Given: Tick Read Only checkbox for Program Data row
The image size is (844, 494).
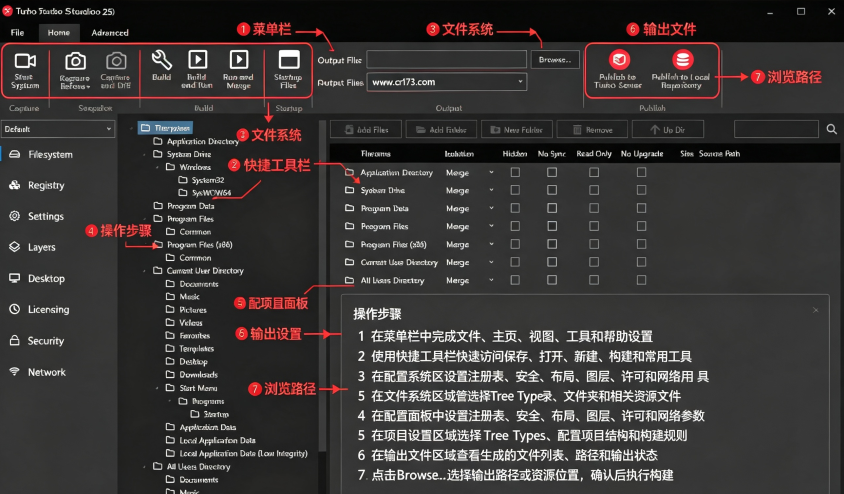Looking at the screenshot, I should [x=594, y=208].
